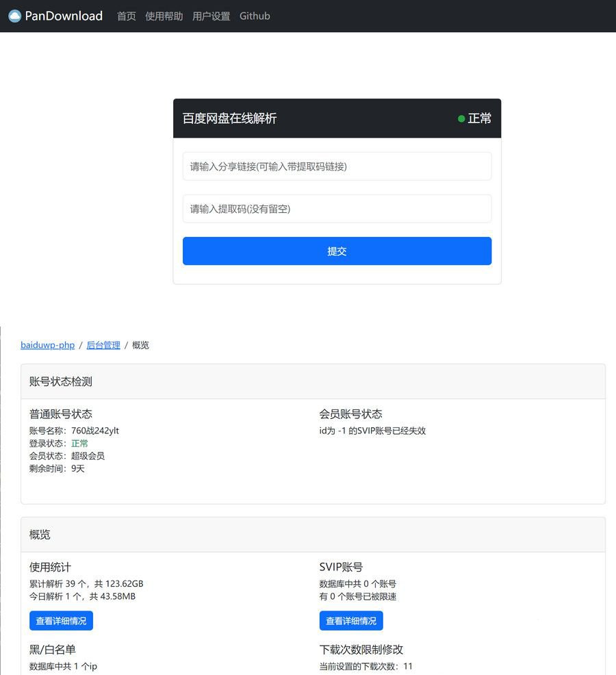The width and height of the screenshot is (616, 675).
Task: Click the 正常 status label in the card header
Action: (x=479, y=118)
